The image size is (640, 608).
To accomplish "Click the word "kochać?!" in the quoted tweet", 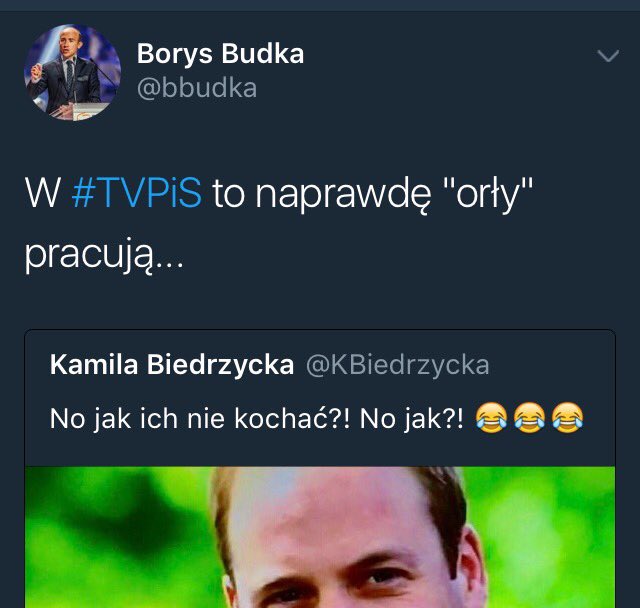I will pos(292,418).
